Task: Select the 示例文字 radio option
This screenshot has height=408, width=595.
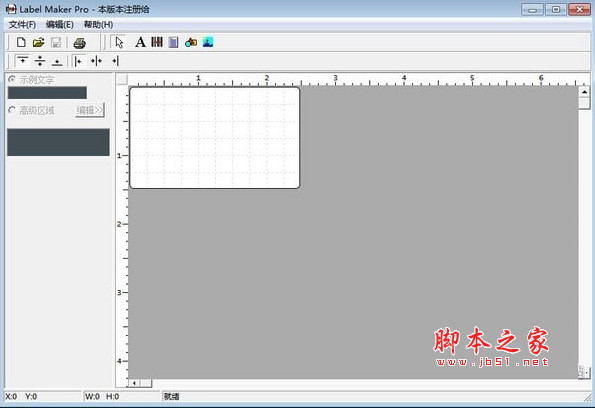Action: pos(31,79)
